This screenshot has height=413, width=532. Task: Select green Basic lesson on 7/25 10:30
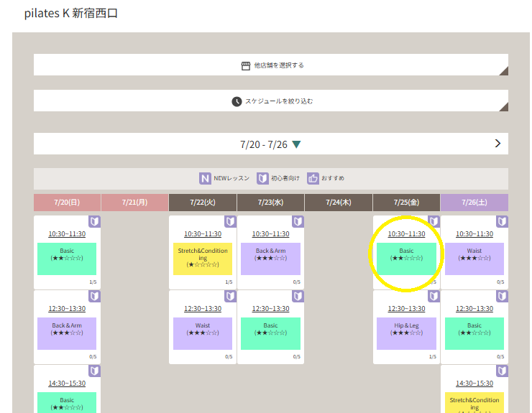(406, 259)
